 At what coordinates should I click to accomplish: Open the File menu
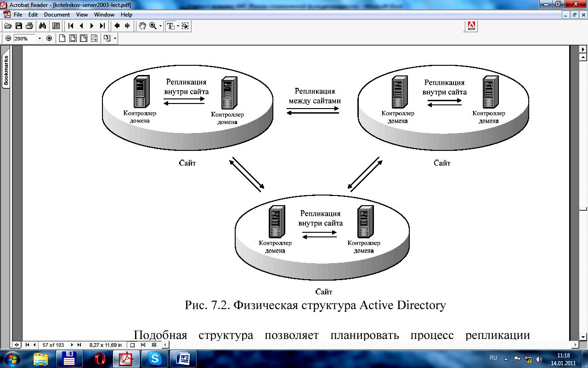click(18, 15)
